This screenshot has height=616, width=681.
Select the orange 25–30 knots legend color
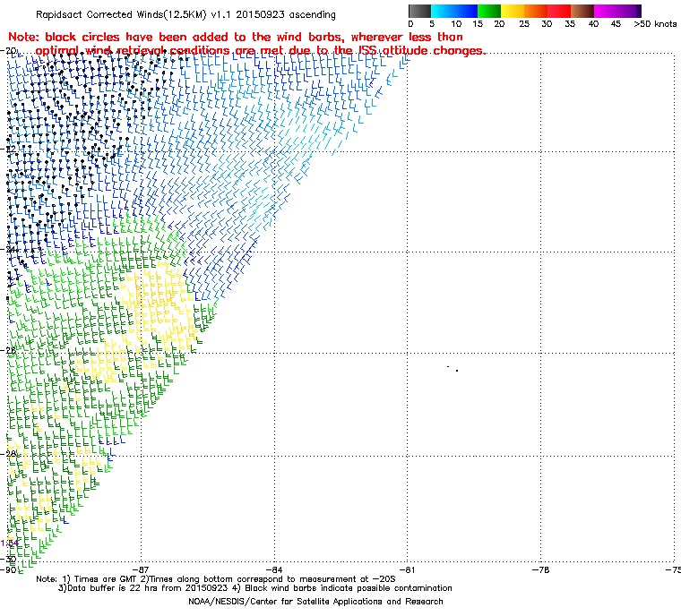(536, 11)
